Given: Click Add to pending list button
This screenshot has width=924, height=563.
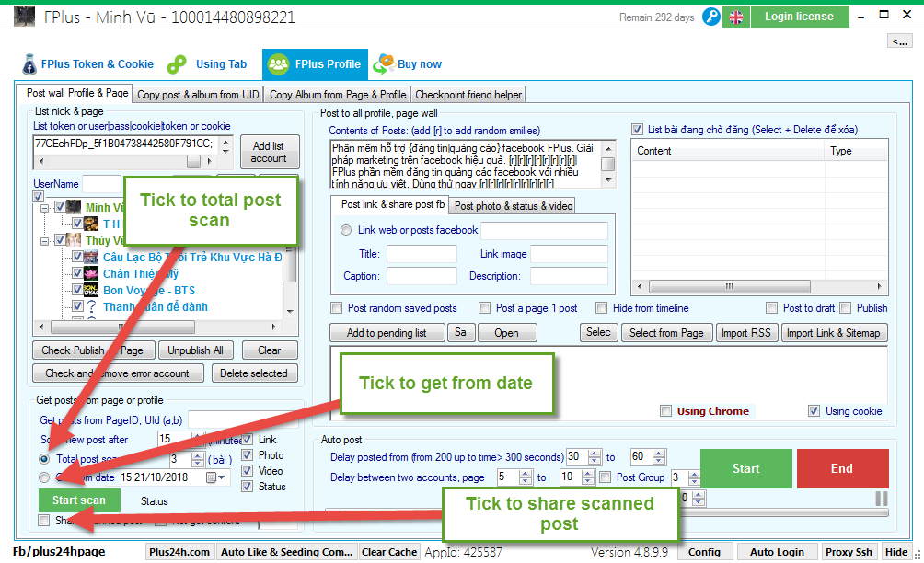Looking at the screenshot, I should coord(387,333).
